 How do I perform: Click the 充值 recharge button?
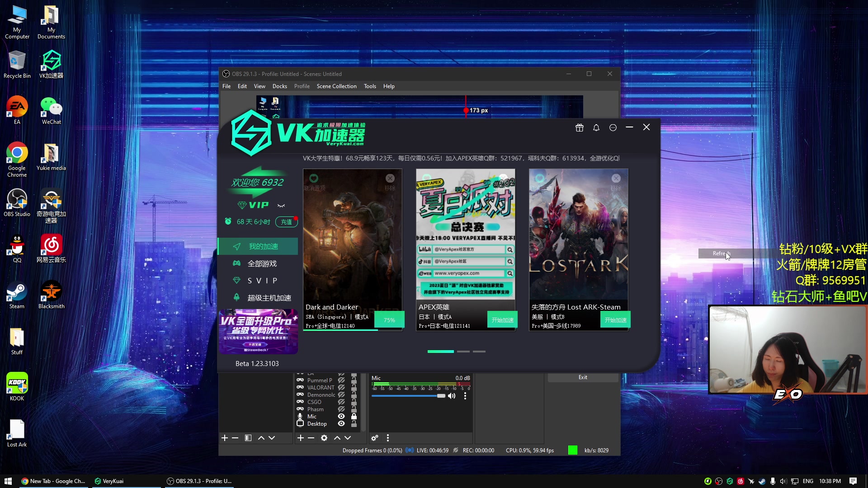[x=286, y=222]
